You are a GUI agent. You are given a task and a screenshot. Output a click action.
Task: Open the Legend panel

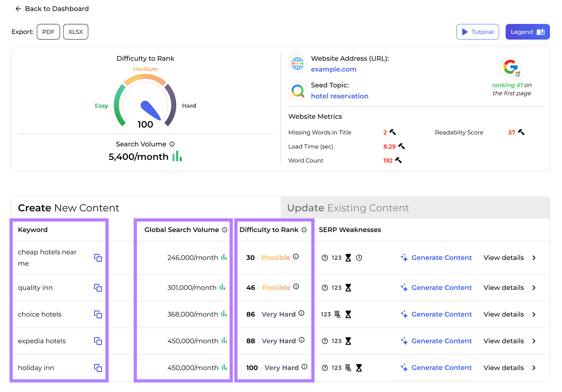[x=527, y=32]
